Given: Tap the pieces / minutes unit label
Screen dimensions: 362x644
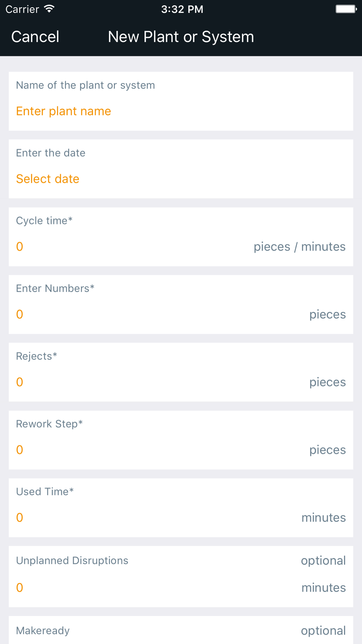Looking at the screenshot, I should point(299,247).
